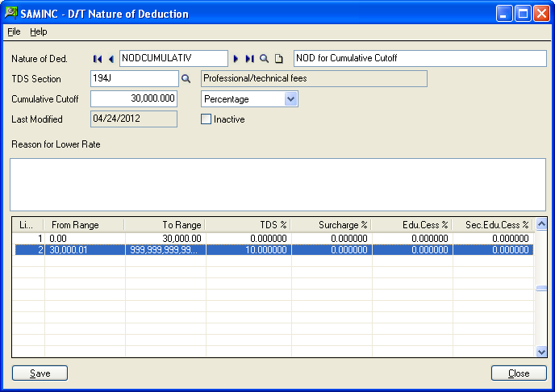Click the Last Modified date field
The image size is (555, 392).
point(134,119)
